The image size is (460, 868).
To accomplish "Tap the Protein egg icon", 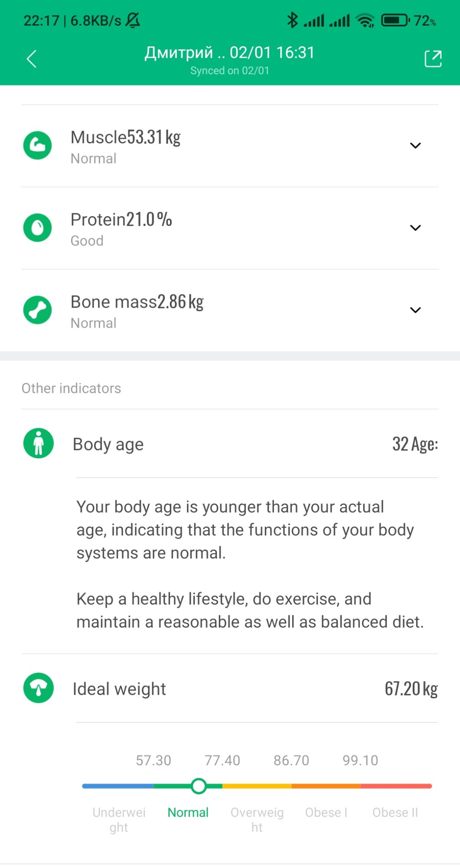I will (38, 228).
